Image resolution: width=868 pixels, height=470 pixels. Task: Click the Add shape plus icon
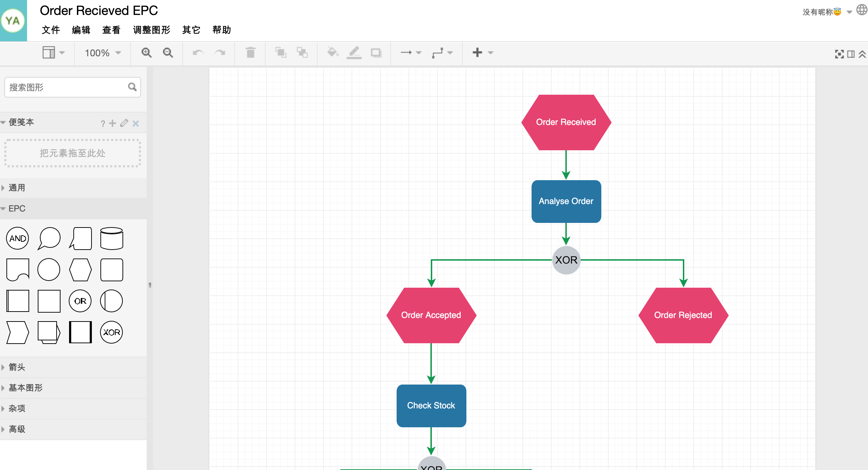tap(477, 52)
